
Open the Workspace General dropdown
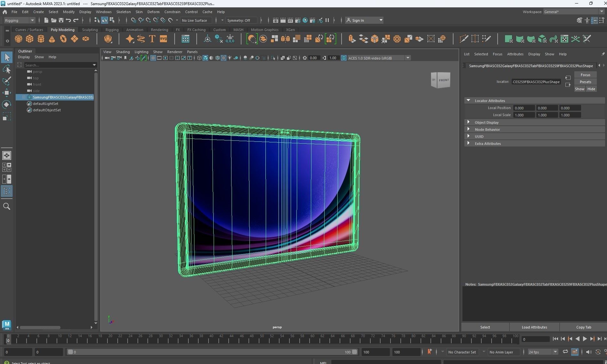574,12
